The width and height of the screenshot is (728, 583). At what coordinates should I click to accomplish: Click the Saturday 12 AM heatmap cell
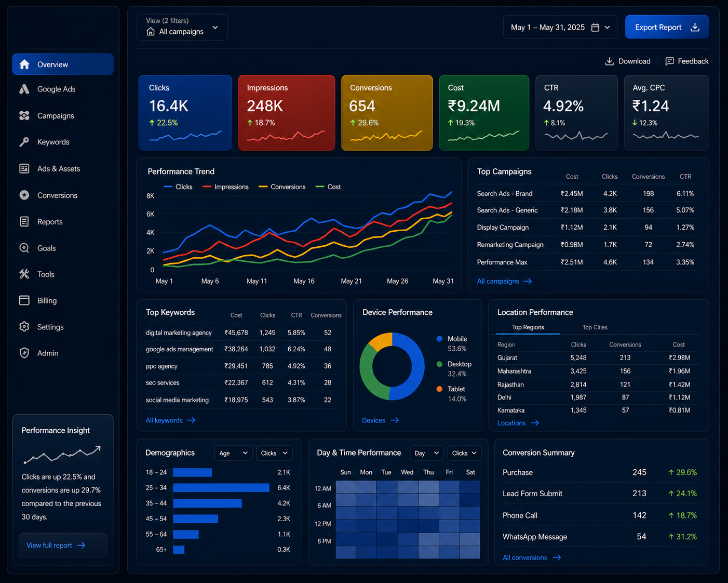point(470,487)
